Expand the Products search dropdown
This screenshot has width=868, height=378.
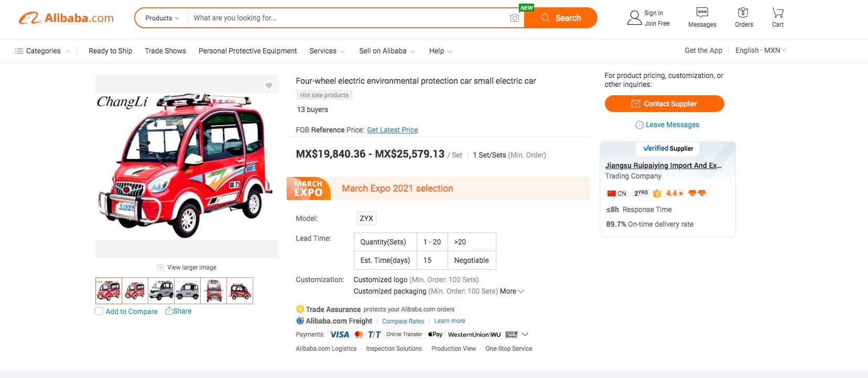pyautogui.click(x=161, y=18)
